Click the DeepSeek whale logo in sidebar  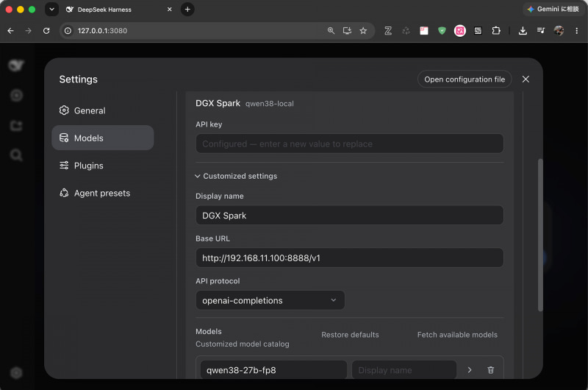[x=16, y=65]
